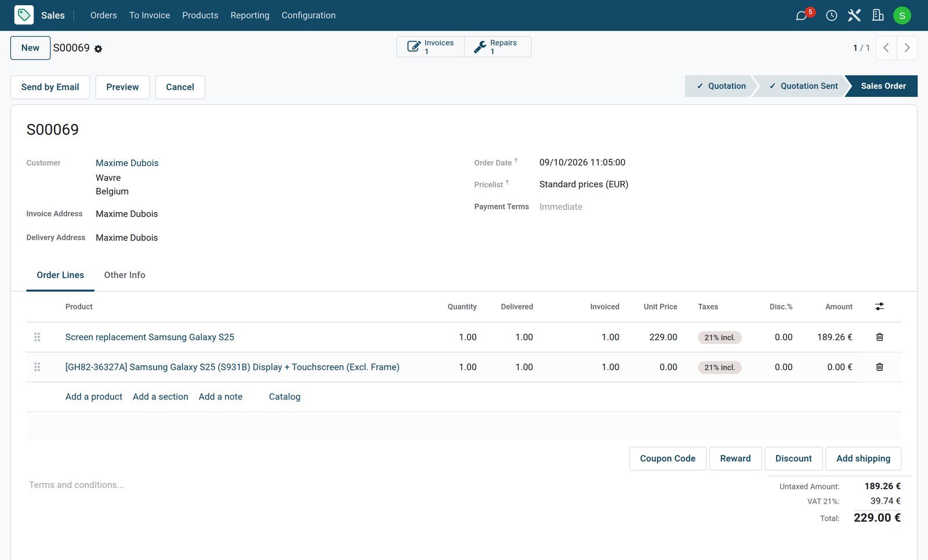
Task: Open the Products menu
Action: 200,15
